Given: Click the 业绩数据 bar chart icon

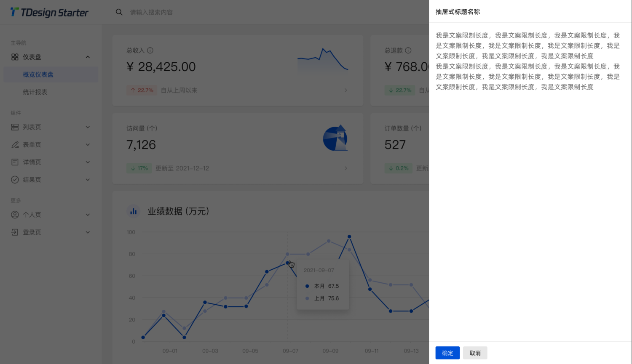Looking at the screenshot, I should (133, 211).
